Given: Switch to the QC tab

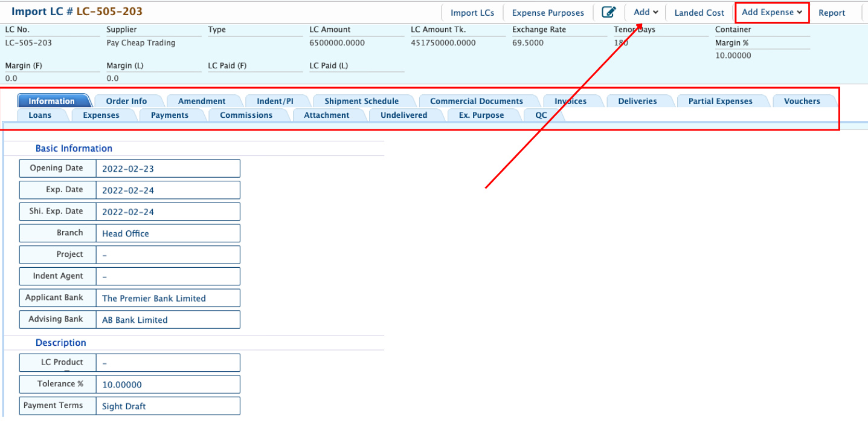Looking at the screenshot, I should click(541, 115).
